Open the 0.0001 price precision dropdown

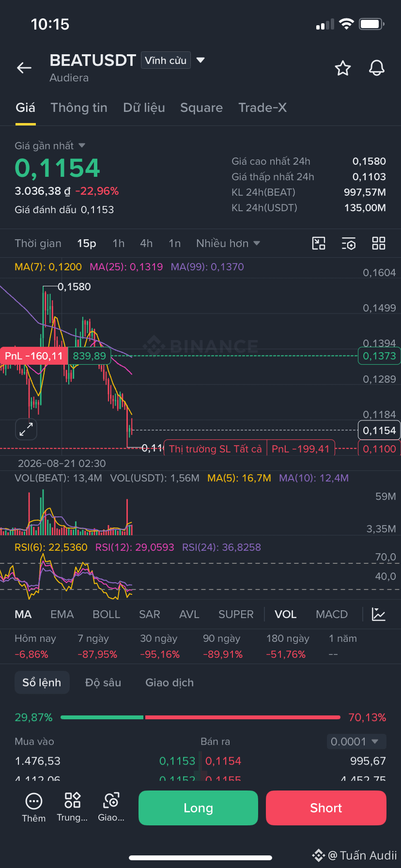click(356, 742)
